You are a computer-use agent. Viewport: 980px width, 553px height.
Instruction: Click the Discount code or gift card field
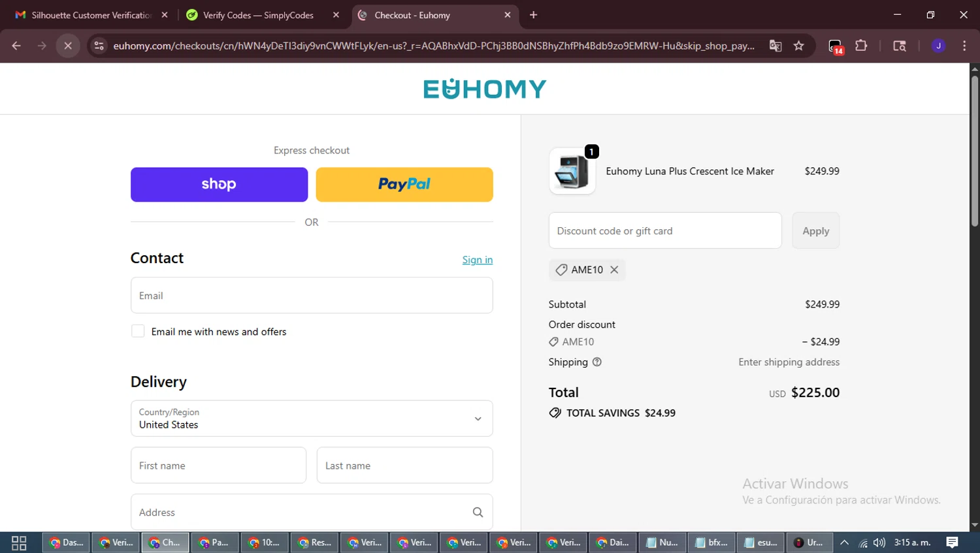[x=665, y=230]
